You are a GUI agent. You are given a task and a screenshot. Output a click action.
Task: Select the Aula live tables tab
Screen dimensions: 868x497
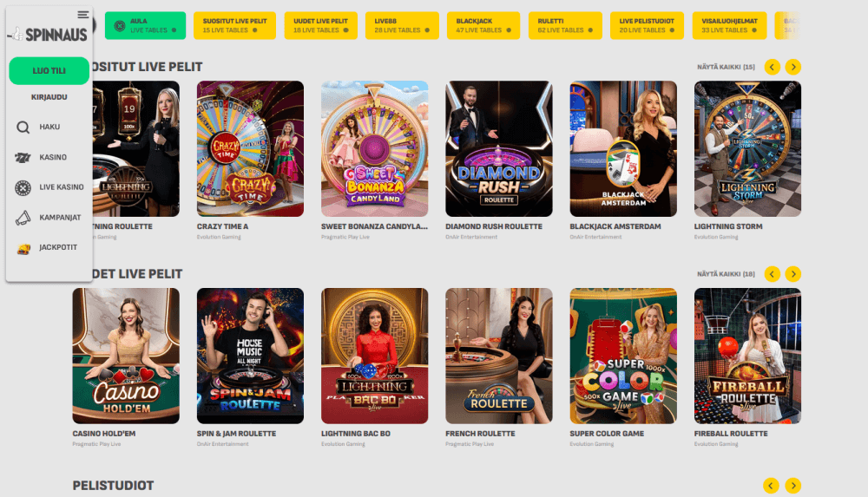click(x=145, y=25)
